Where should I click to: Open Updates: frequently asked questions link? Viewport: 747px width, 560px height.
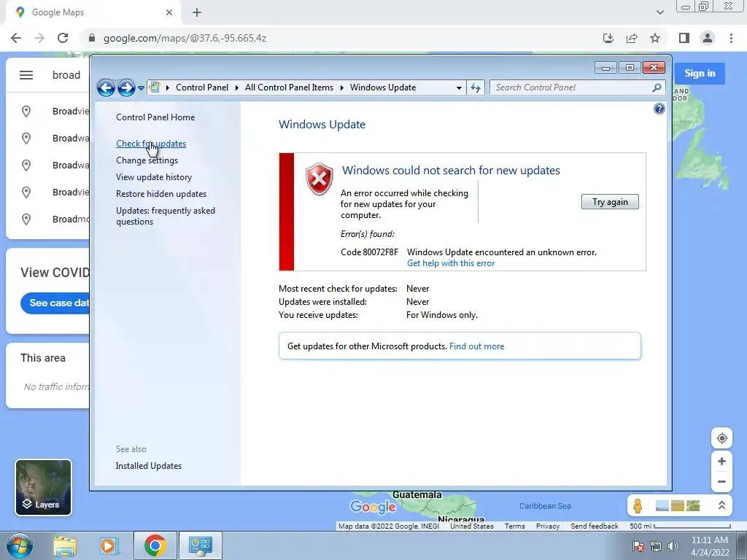[x=166, y=216]
